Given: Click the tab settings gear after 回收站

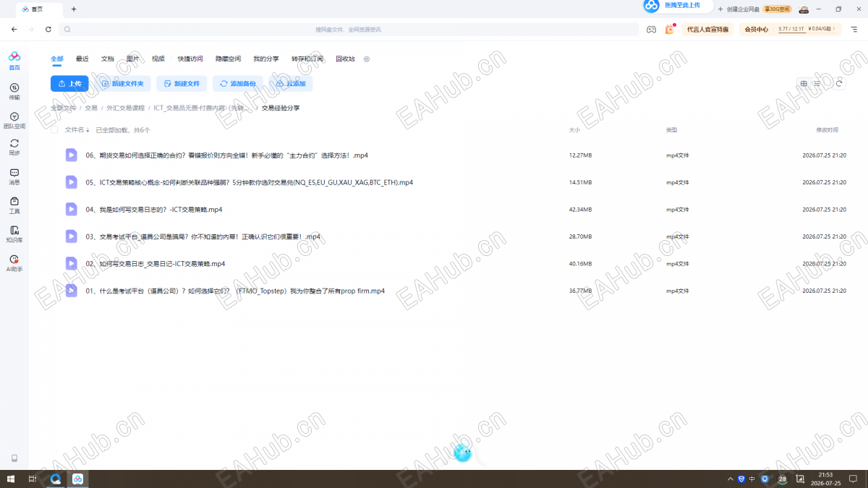Looking at the screenshot, I should click(367, 59).
